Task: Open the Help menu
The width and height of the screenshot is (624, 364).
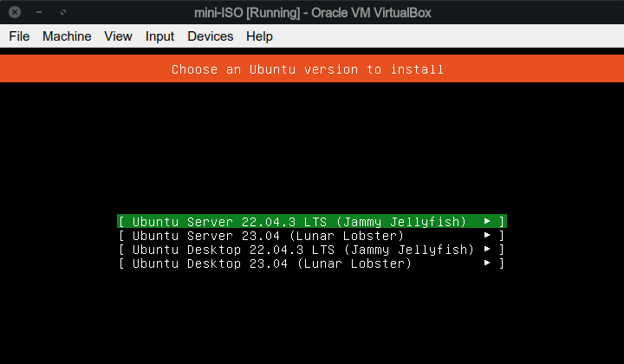Action: 259,36
